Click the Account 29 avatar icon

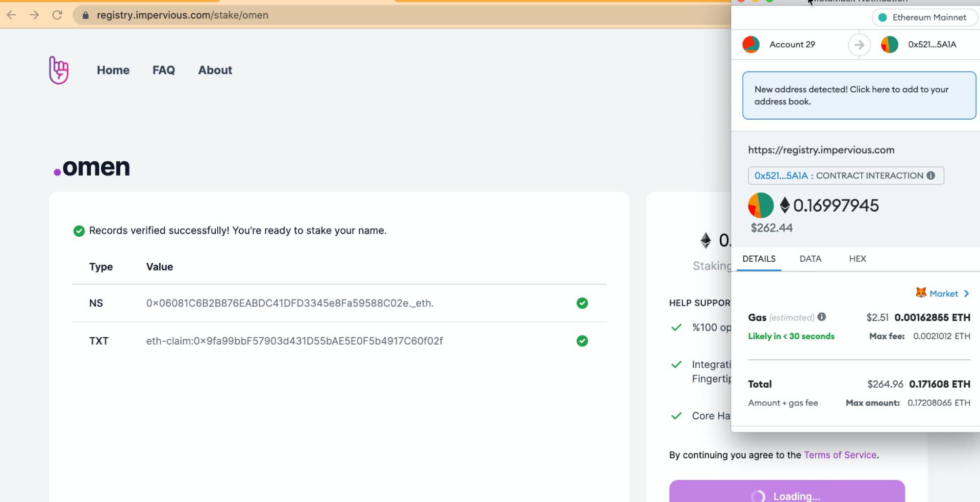pyautogui.click(x=751, y=45)
